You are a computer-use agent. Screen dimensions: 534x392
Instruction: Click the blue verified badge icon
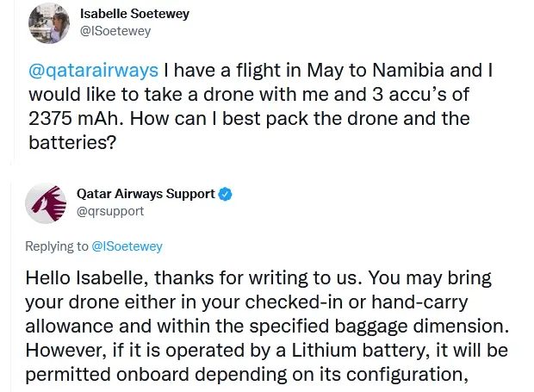click(x=225, y=195)
